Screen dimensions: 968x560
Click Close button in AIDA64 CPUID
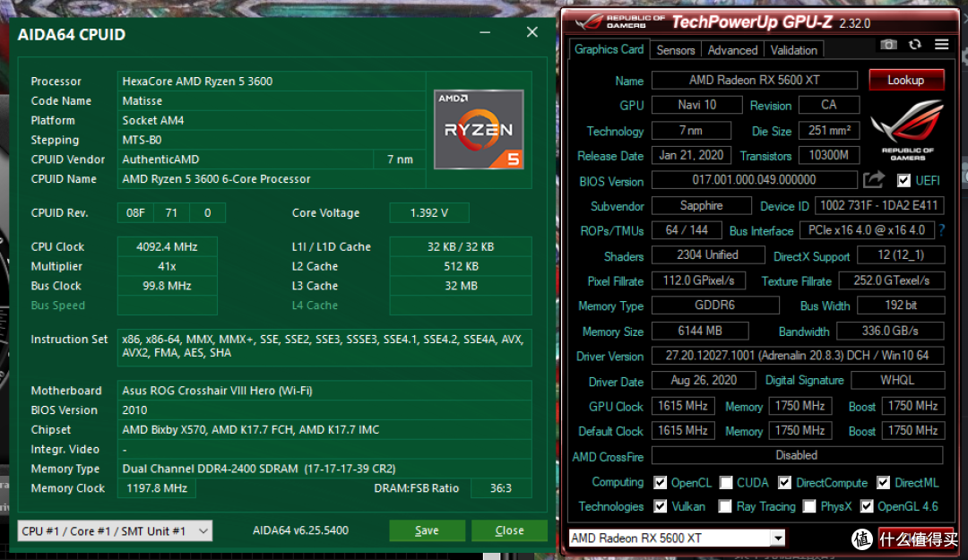[509, 530]
